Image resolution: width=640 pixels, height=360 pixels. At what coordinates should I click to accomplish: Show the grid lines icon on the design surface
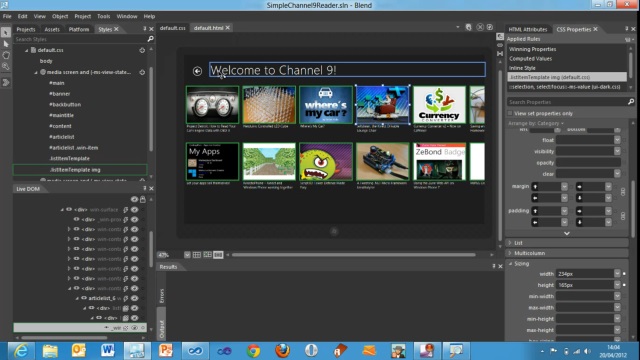click(197, 255)
